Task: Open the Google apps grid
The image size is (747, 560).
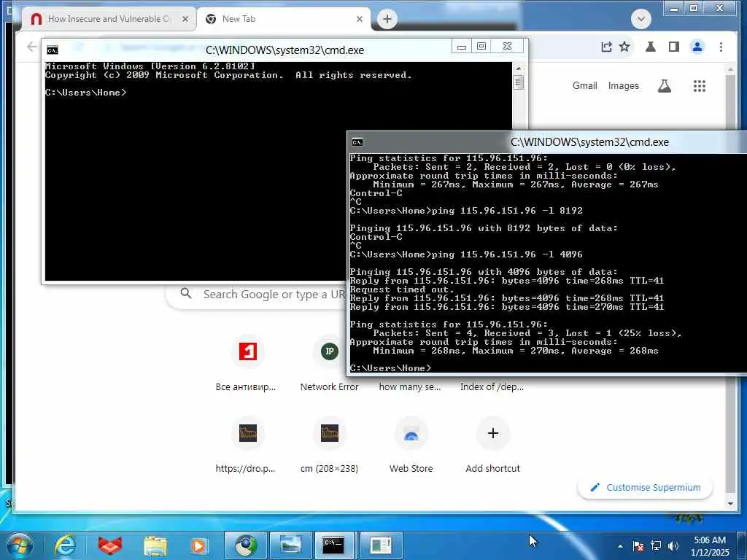Action: (x=700, y=86)
